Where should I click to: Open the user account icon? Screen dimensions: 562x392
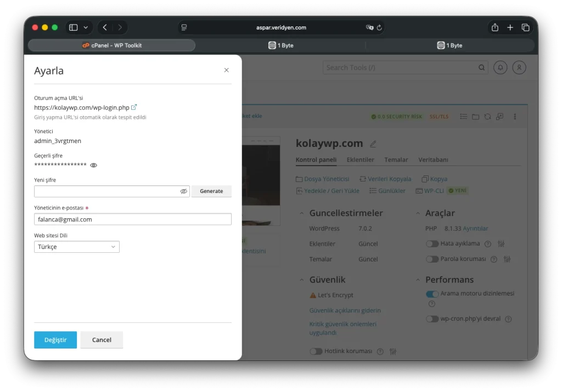[x=519, y=67]
